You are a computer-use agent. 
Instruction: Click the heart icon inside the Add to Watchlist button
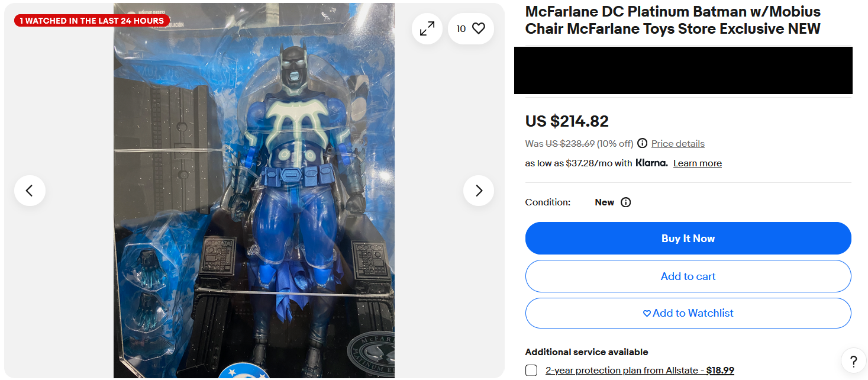[x=647, y=314]
